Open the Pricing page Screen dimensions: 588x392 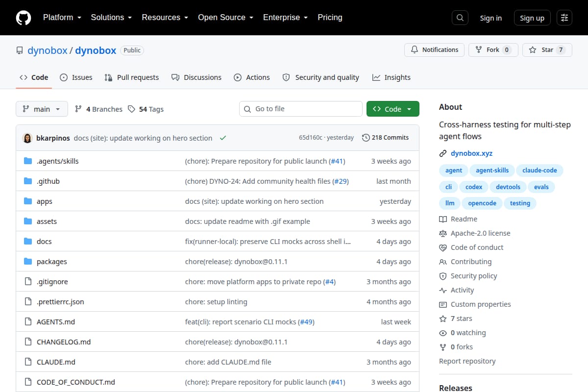coord(330,17)
